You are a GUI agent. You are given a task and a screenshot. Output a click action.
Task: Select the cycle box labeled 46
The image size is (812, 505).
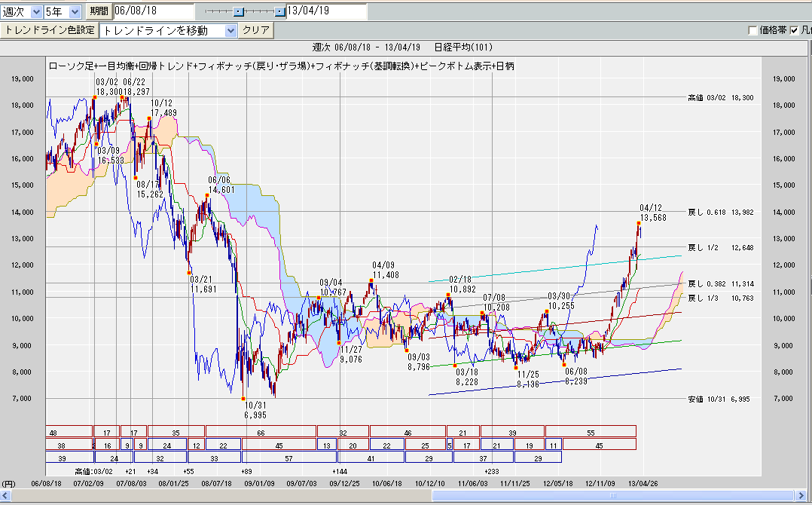click(408, 431)
